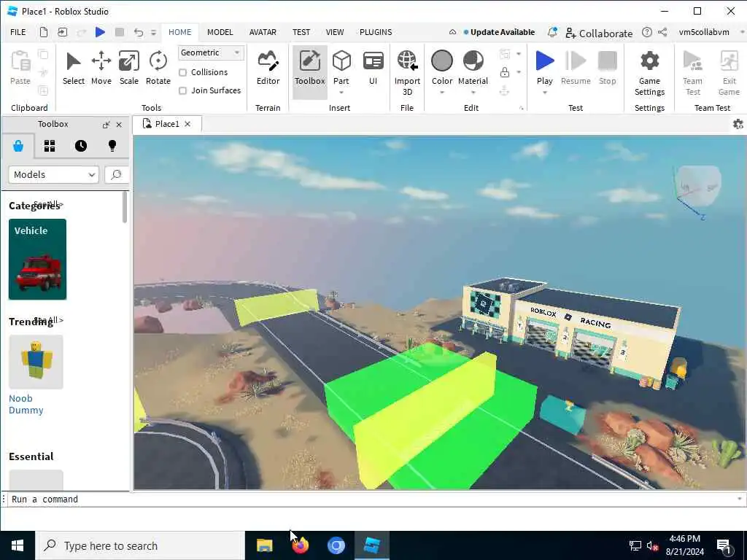Open the Noob Dummy model link

point(26,404)
